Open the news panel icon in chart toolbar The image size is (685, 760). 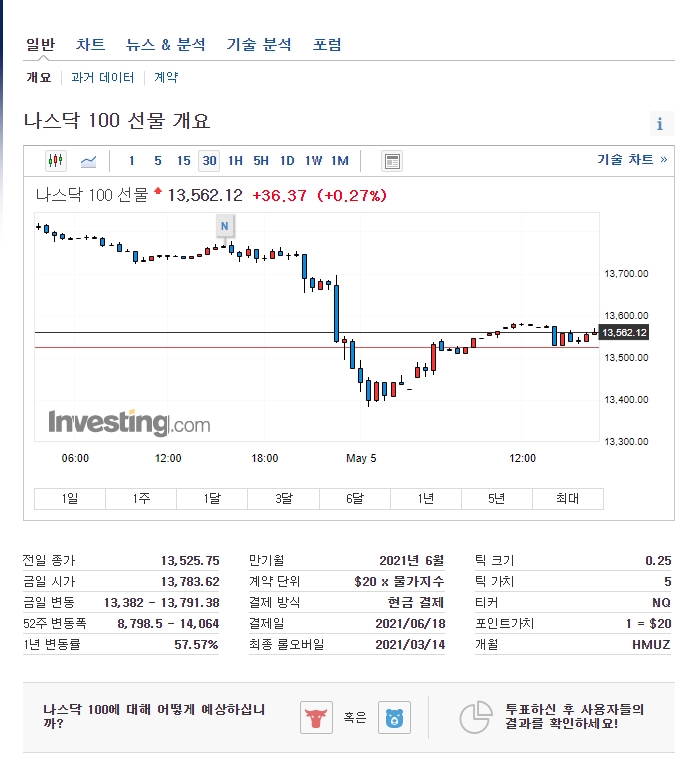(x=392, y=161)
